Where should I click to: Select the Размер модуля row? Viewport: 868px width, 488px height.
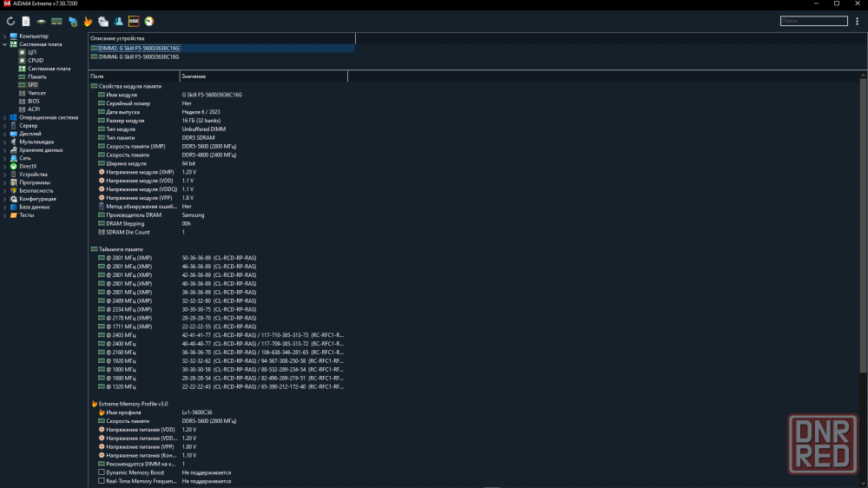(218, 121)
